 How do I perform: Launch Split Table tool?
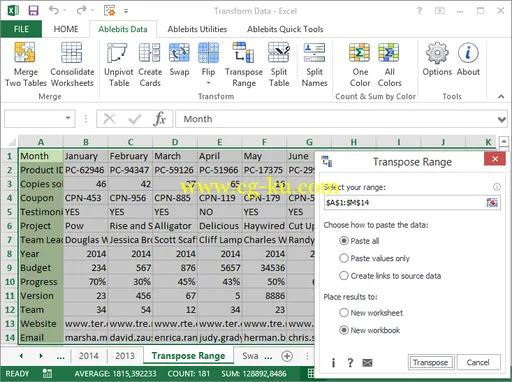(x=279, y=64)
